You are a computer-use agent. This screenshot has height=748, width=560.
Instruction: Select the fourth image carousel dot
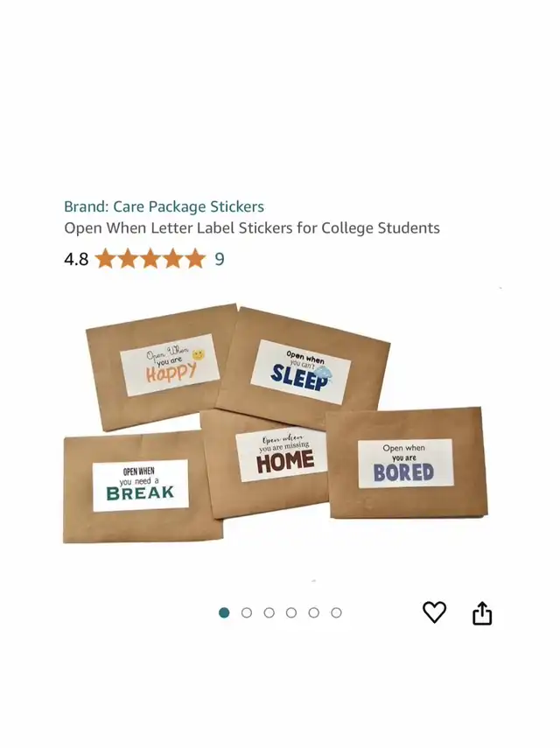(x=291, y=612)
